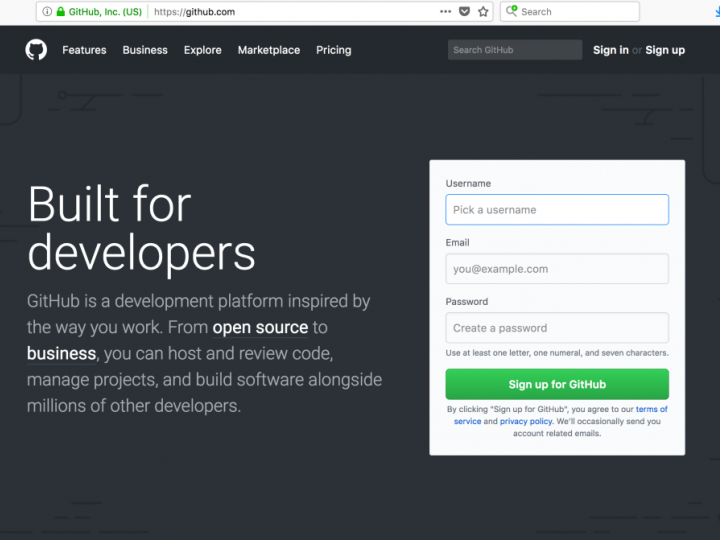Click the GitHub, Inc. (US) certificate label
Viewport: 720px width, 540px height.
click(x=105, y=11)
